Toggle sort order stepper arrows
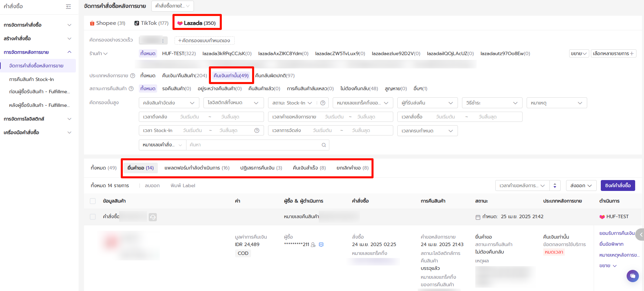The height and width of the screenshot is (291, 644). (x=555, y=185)
